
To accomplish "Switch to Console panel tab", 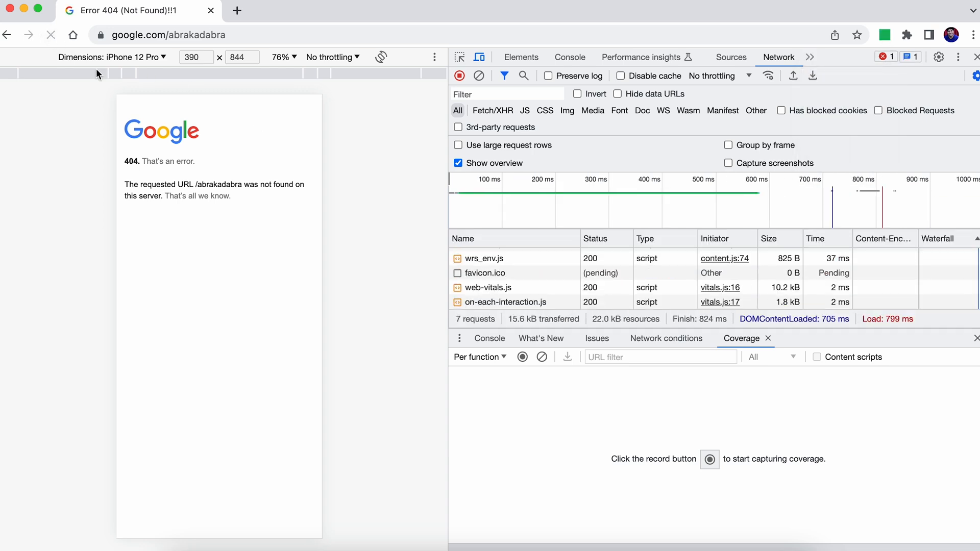I will pos(570,57).
